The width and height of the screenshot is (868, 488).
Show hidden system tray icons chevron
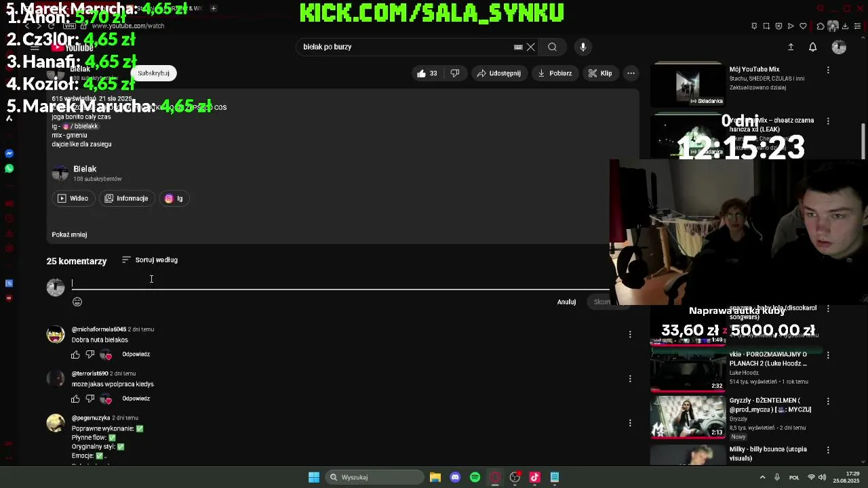[x=762, y=477]
